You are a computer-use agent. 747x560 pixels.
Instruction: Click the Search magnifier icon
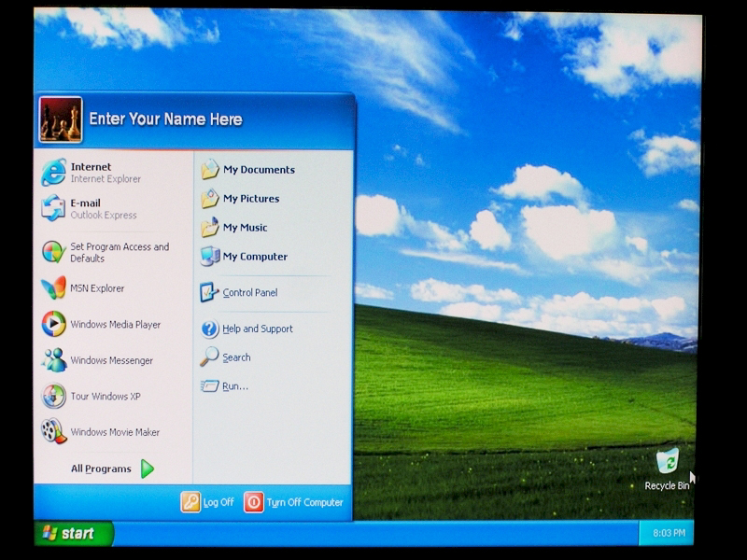point(209,357)
